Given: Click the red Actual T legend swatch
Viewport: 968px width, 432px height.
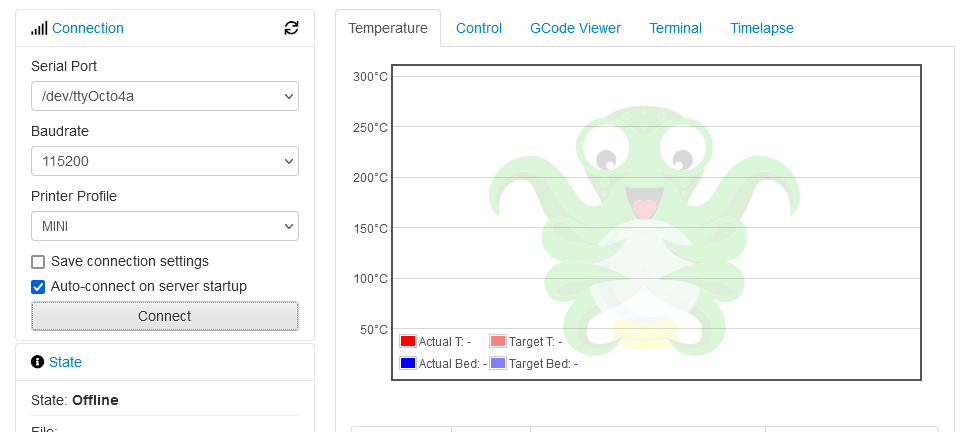Looking at the screenshot, I should pos(408,341).
